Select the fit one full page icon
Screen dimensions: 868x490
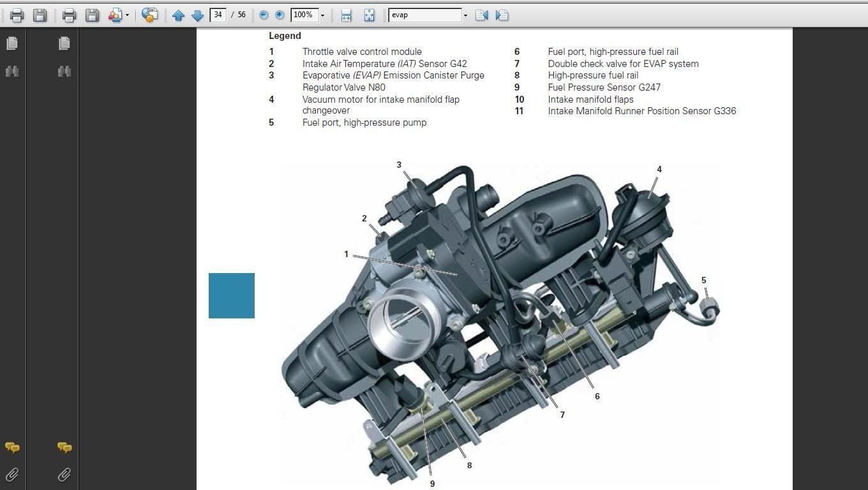click(x=369, y=15)
